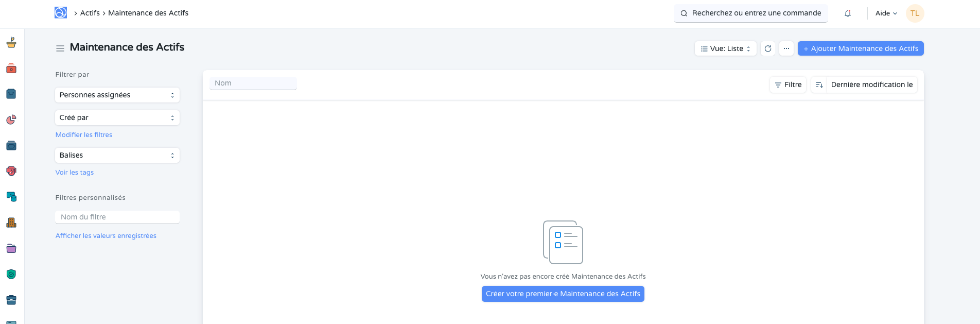Select the green shield icon in sidebar
The width and height of the screenshot is (980, 324).
(11, 274)
